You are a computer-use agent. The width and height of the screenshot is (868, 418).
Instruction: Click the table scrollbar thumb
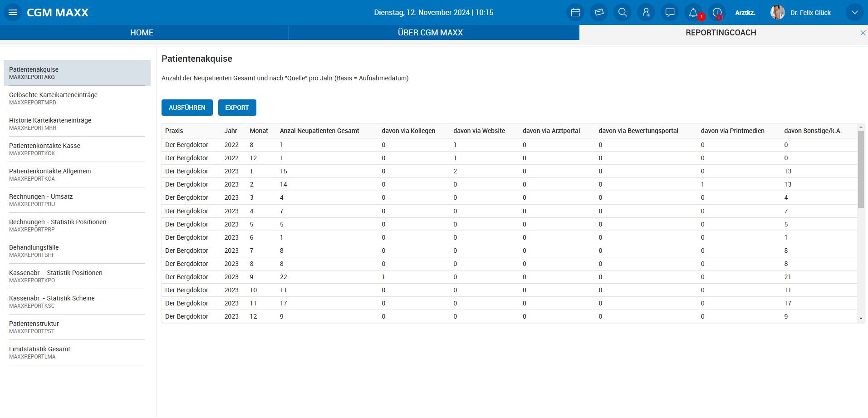click(861, 169)
